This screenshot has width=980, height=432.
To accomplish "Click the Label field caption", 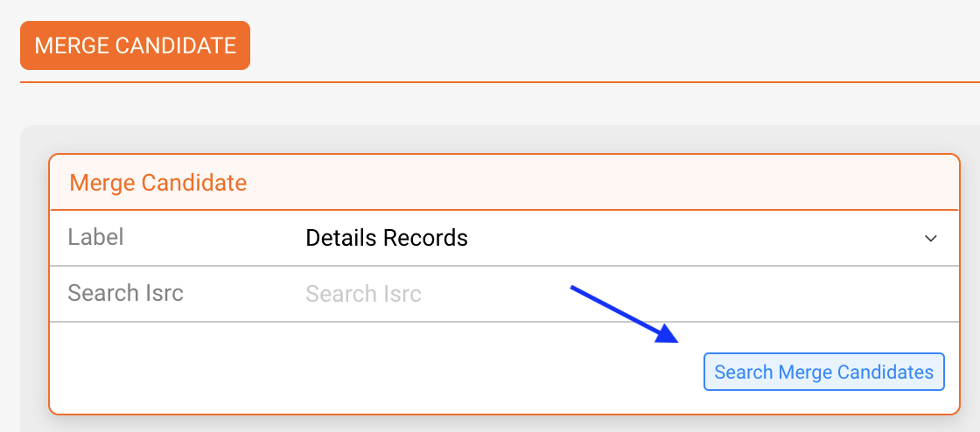I will [95, 237].
